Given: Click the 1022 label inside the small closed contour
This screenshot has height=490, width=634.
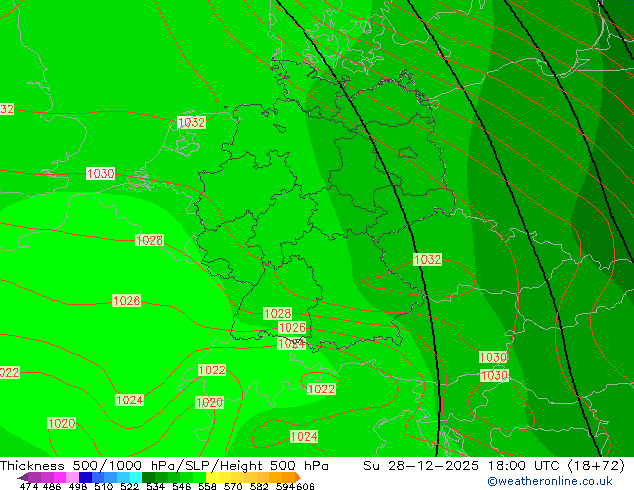Looking at the screenshot, I should [x=321, y=389].
